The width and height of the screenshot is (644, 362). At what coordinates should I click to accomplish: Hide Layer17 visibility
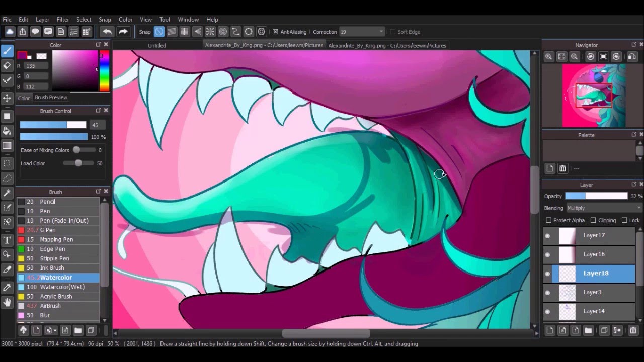(x=547, y=235)
